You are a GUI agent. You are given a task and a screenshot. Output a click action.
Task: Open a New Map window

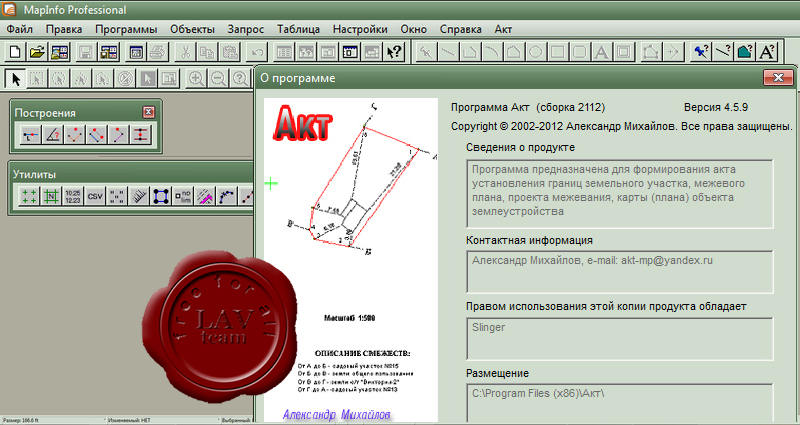coord(306,52)
